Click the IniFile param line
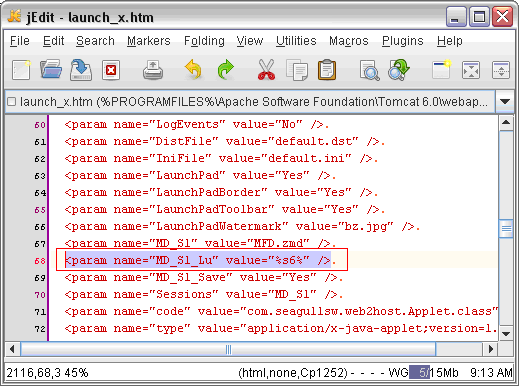 tap(221, 158)
